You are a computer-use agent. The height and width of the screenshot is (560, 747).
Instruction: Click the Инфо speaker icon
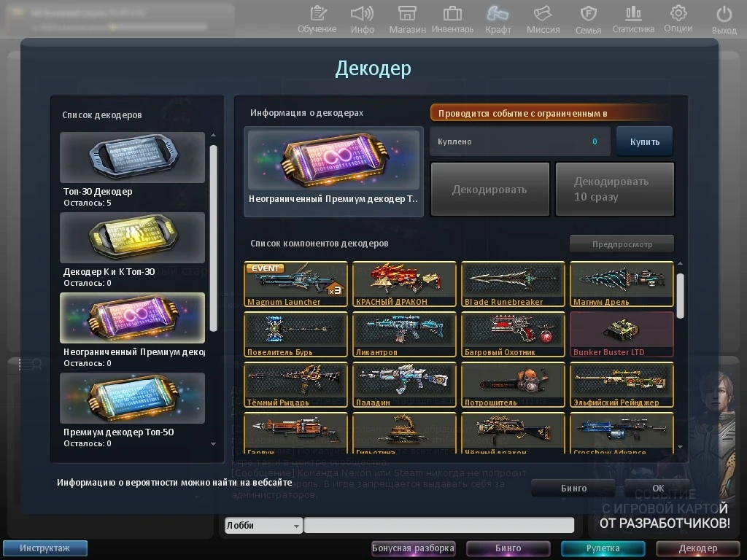pyautogui.click(x=363, y=18)
